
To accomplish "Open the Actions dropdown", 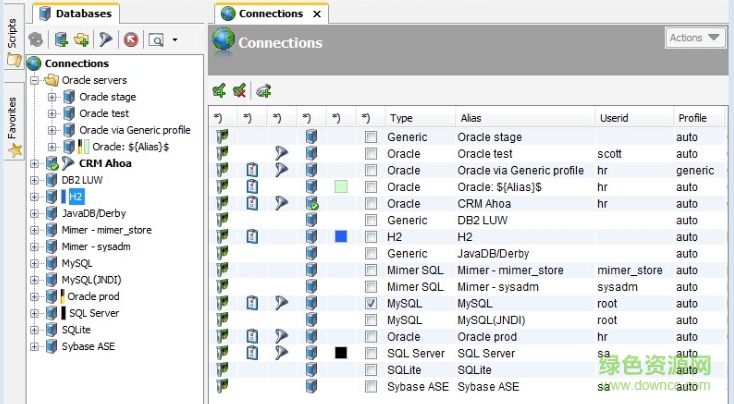I will [x=696, y=38].
